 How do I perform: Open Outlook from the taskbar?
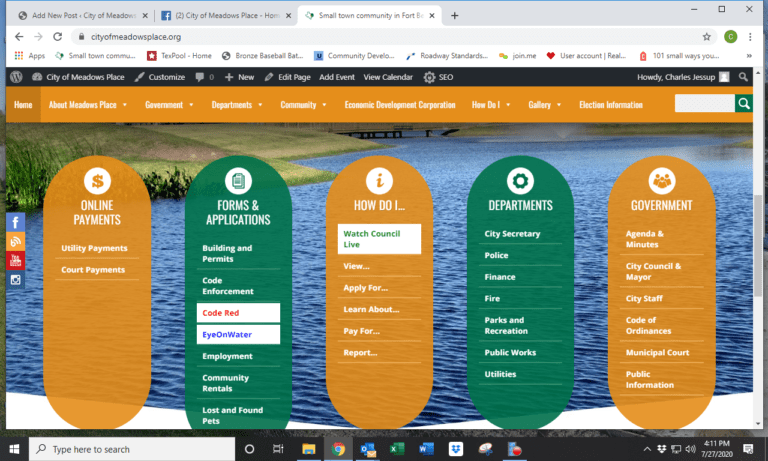coord(367,449)
